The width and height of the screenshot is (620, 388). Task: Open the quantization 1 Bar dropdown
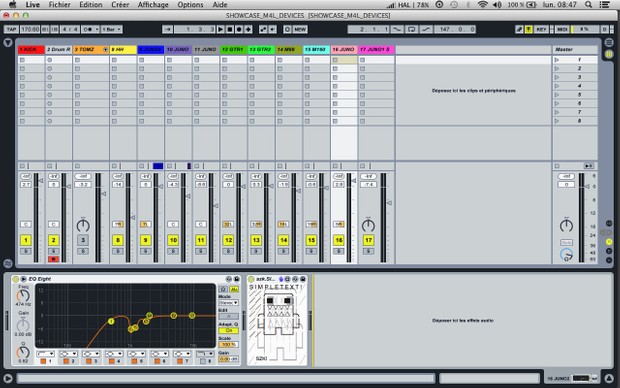point(112,29)
